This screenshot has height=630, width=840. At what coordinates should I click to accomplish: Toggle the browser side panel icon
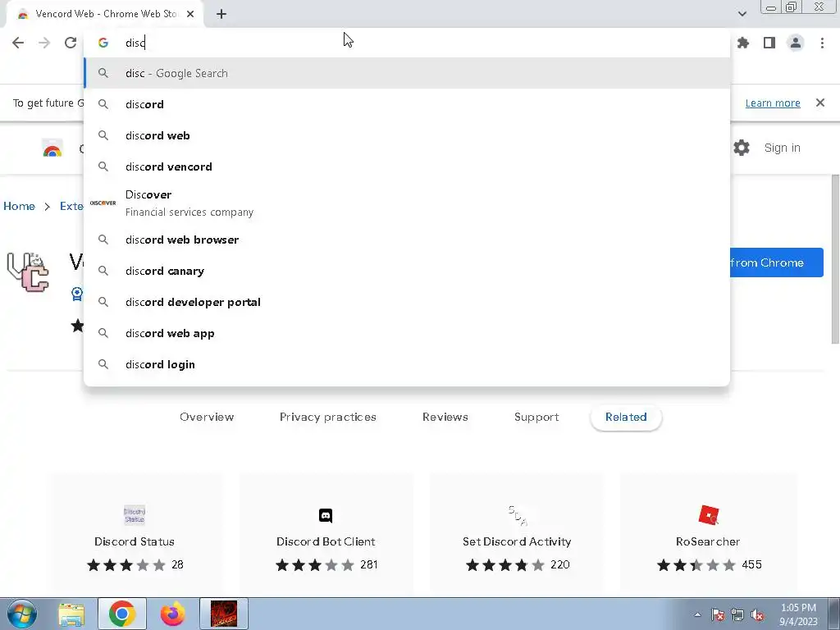point(769,43)
